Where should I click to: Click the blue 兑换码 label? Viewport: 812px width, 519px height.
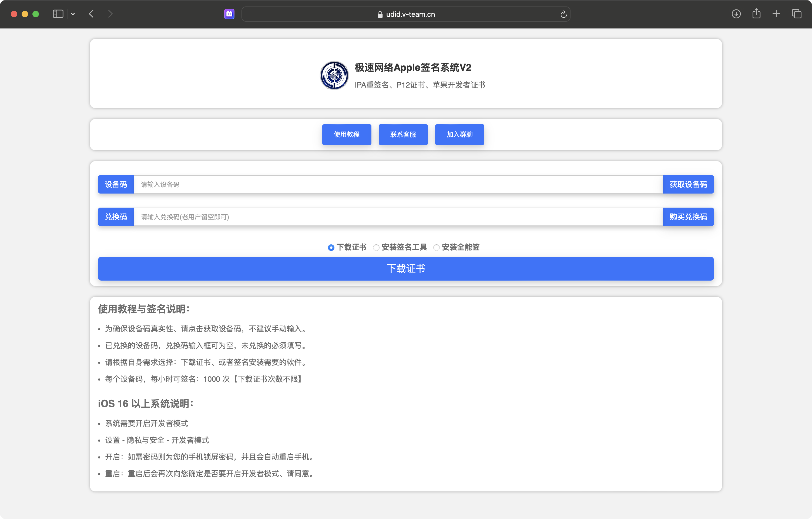click(x=116, y=217)
